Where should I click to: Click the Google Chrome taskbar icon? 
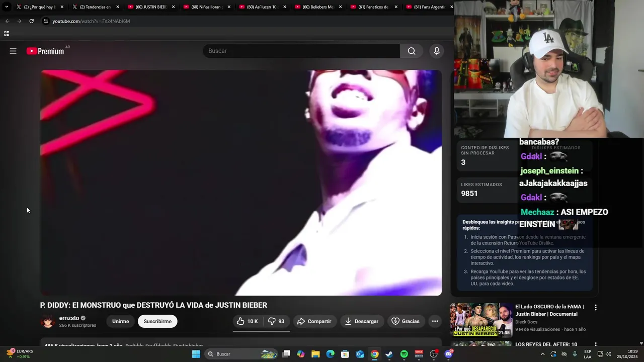coord(374,354)
